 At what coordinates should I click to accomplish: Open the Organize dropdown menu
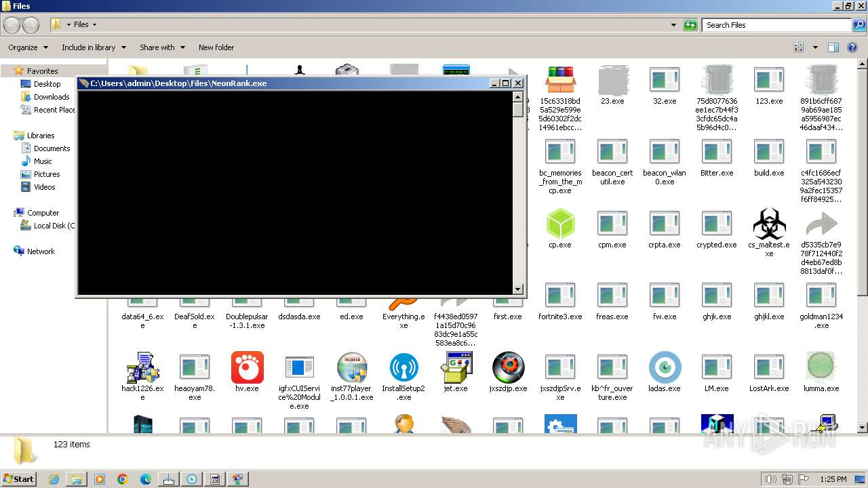click(28, 47)
